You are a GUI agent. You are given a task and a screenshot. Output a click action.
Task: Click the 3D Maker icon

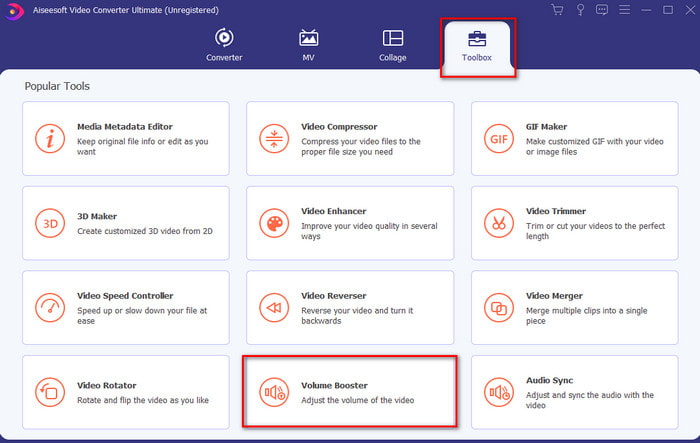click(x=50, y=223)
